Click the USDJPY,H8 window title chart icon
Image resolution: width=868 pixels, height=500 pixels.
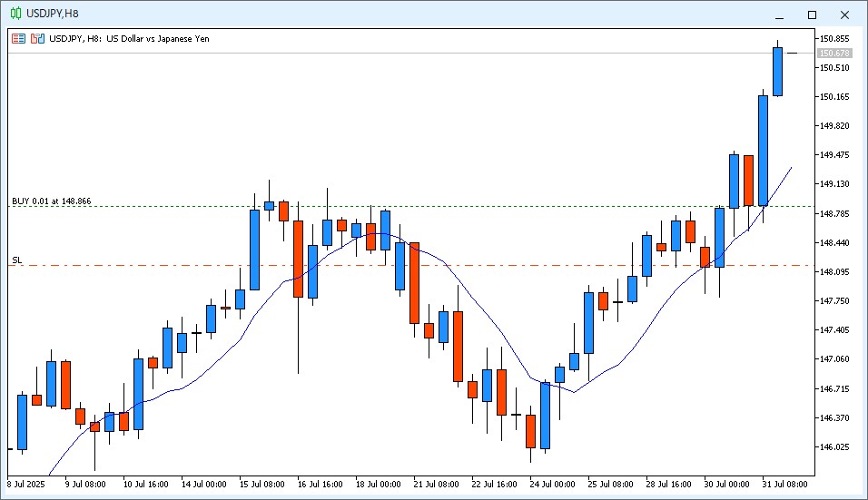pyautogui.click(x=16, y=14)
